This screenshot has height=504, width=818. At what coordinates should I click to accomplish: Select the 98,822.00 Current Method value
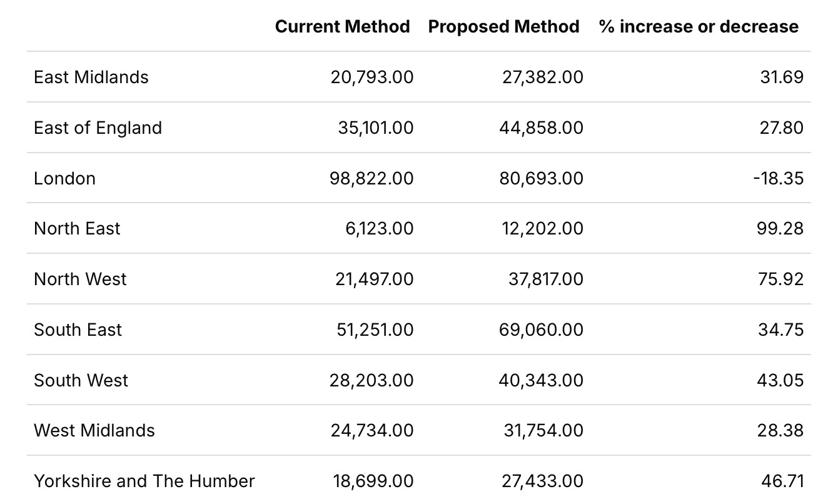[371, 178]
